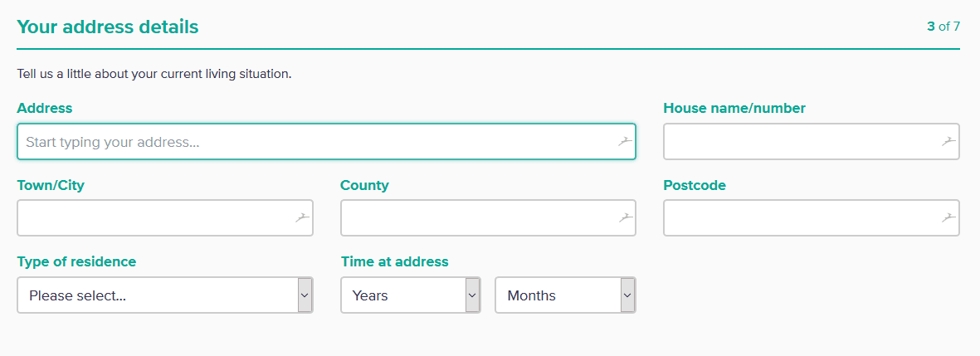
Task: Click the 'Postcode' label text
Action: pyautogui.click(x=695, y=185)
